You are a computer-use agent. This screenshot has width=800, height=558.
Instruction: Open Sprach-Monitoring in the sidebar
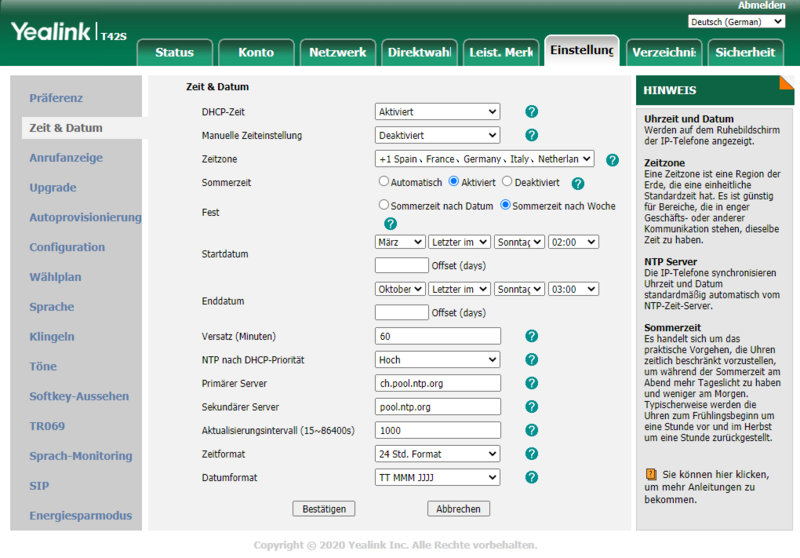coord(81,456)
